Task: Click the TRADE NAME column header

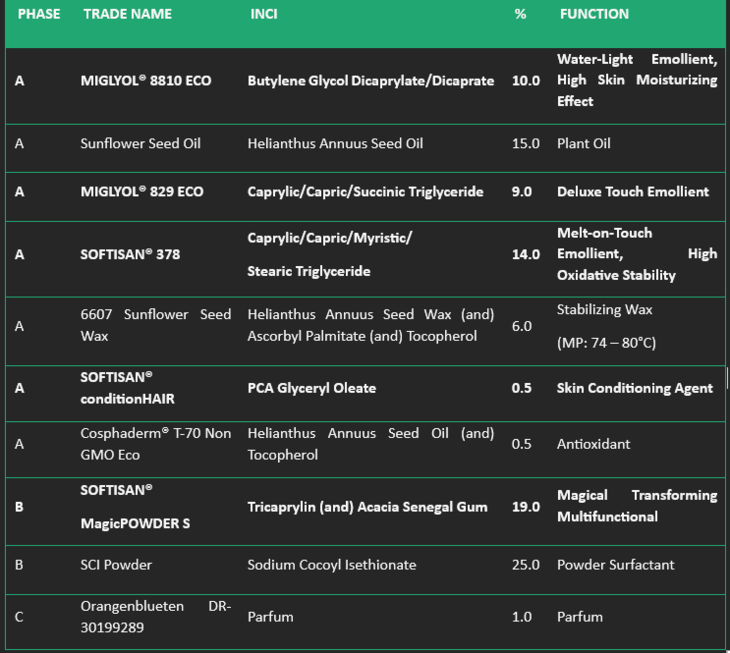Action: pos(128,14)
